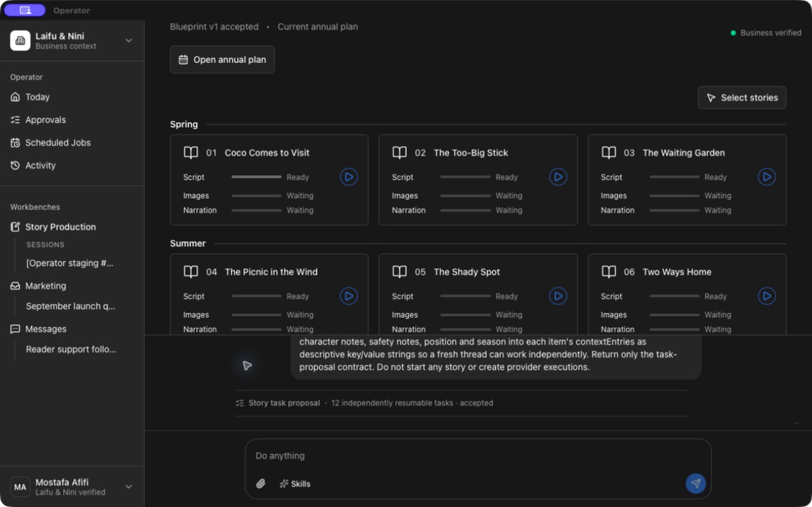
Task: Expand the Laifu & Nini business context dropdown
Action: point(129,41)
